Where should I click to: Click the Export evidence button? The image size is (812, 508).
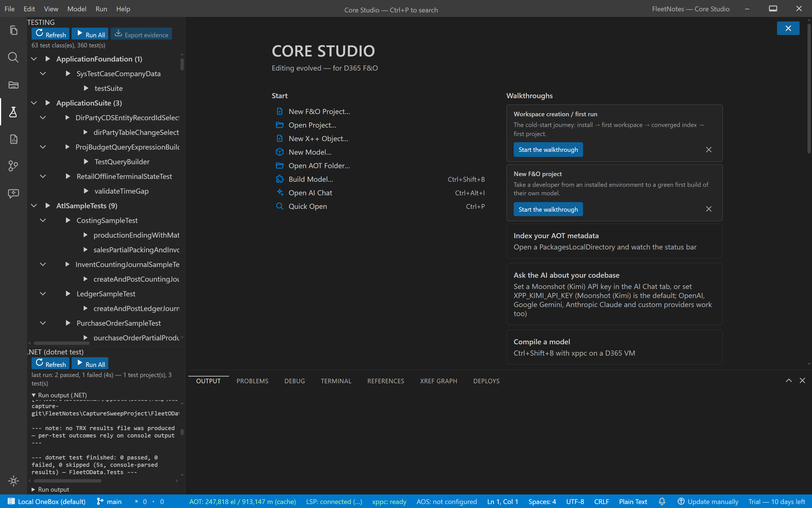coord(141,34)
